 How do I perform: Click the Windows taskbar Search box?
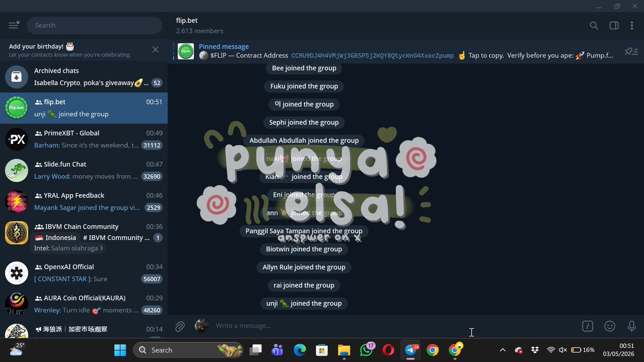188,350
